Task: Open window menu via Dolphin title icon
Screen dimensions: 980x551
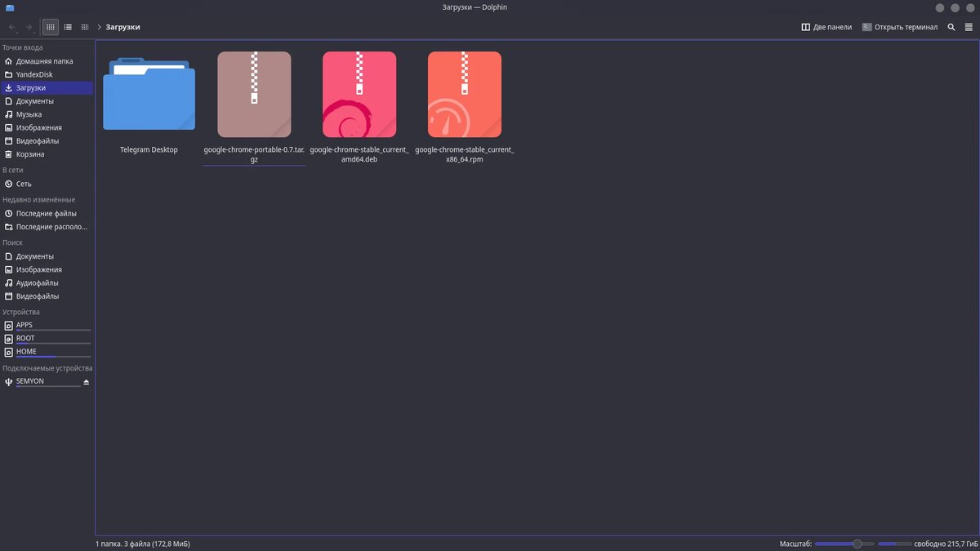Action: pyautogui.click(x=10, y=7)
